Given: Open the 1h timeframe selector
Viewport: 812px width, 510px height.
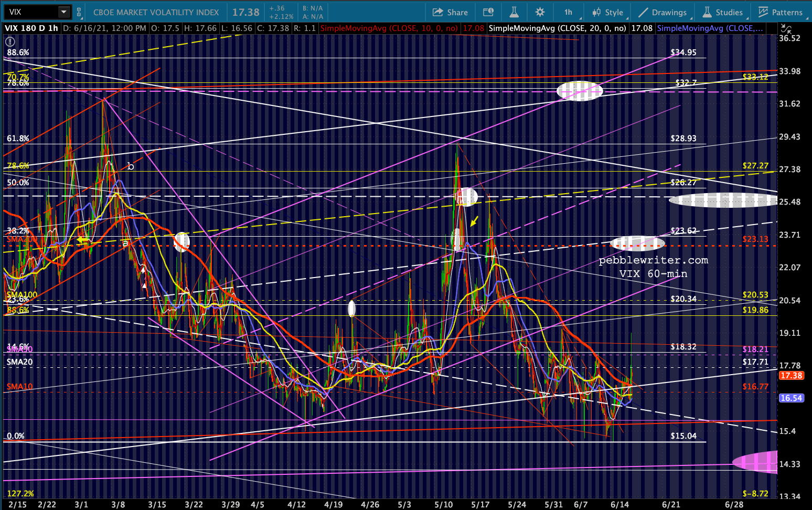Looking at the screenshot, I should [x=569, y=12].
